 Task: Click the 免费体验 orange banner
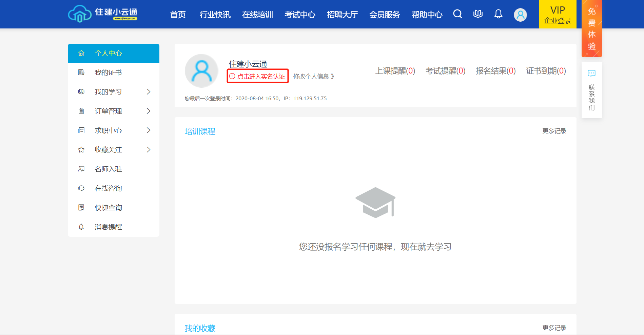(591, 29)
